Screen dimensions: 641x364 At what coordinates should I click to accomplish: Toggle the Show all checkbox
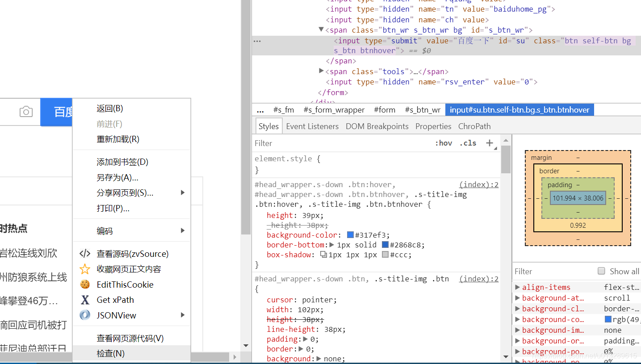click(x=601, y=271)
